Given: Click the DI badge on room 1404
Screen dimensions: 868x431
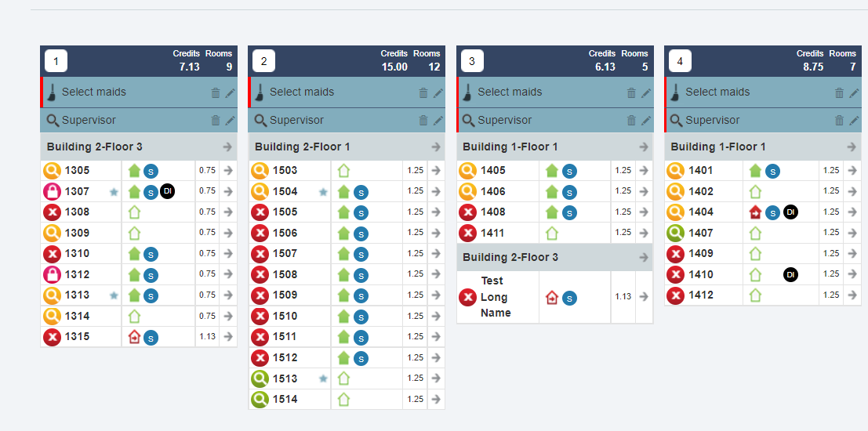Looking at the screenshot, I should (x=790, y=212).
